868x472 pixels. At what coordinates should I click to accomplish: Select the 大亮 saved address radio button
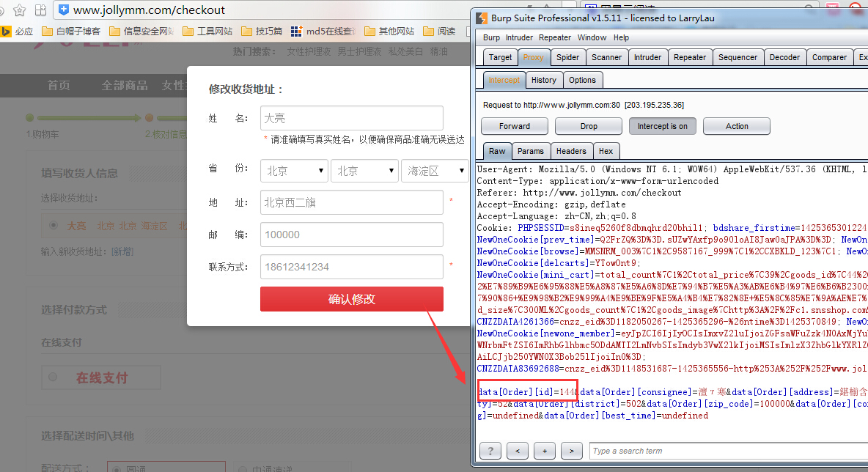pyautogui.click(x=54, y=225)
